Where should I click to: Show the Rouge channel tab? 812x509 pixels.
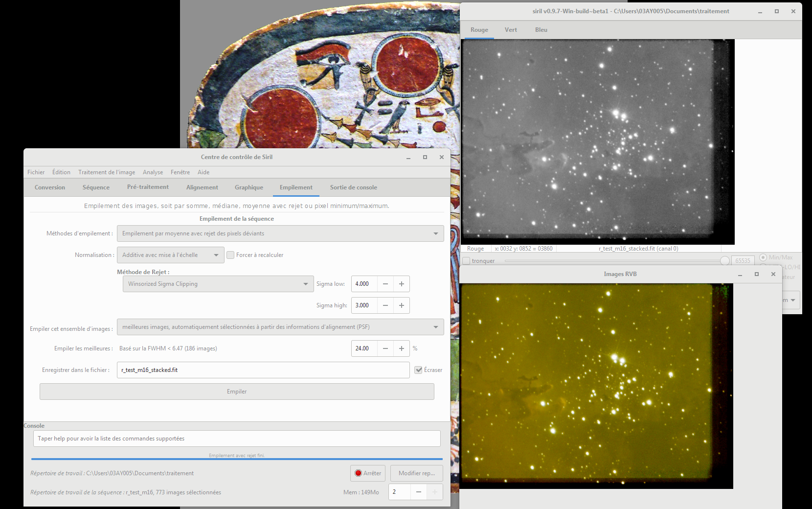[479, 30]
